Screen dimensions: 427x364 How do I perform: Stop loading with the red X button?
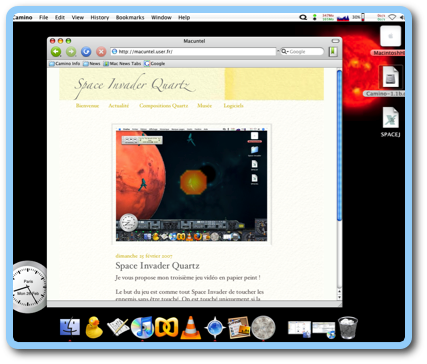(x=101, y=52)
